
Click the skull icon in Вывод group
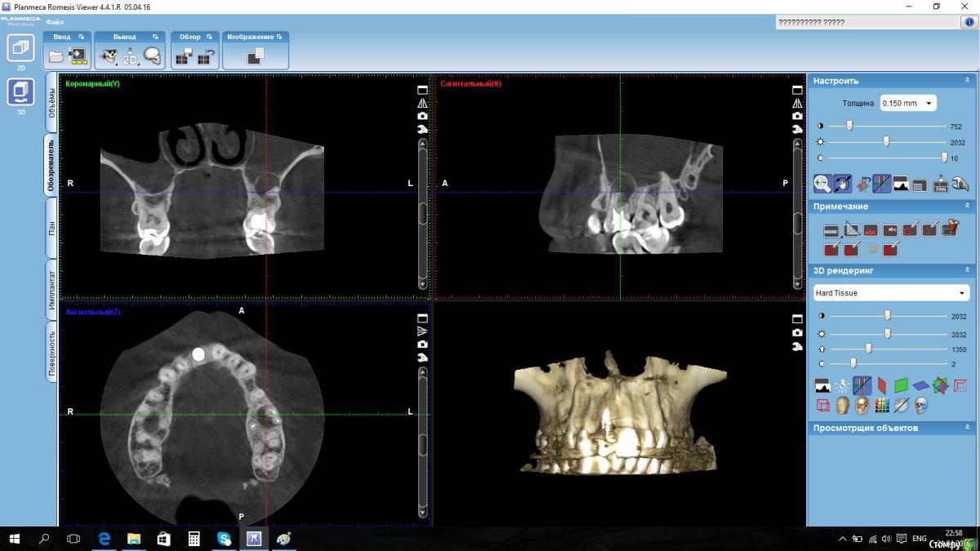(153, 56)
